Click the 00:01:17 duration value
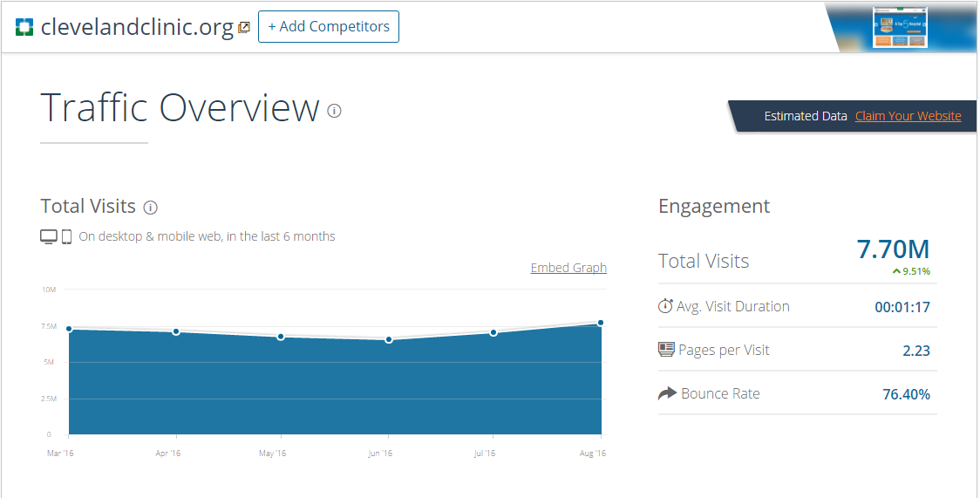The width and height of the screenshot is (980, 498). coord(902,307)
